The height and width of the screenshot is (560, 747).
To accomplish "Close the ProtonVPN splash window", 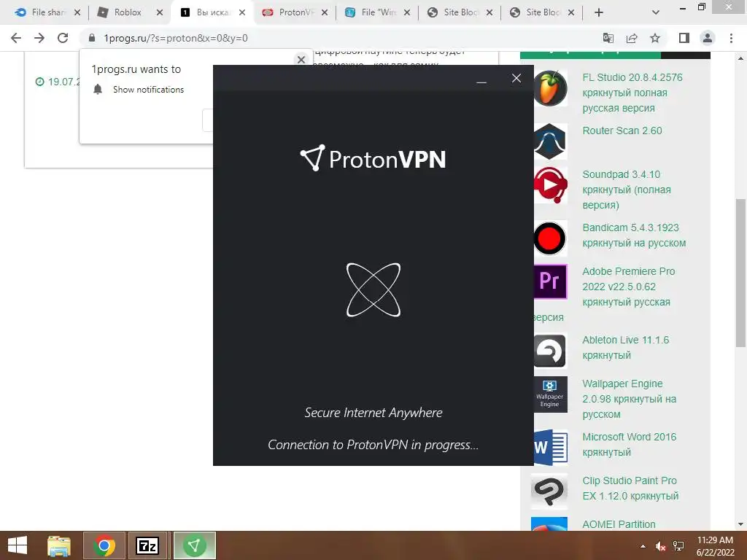I will [516, 79].
